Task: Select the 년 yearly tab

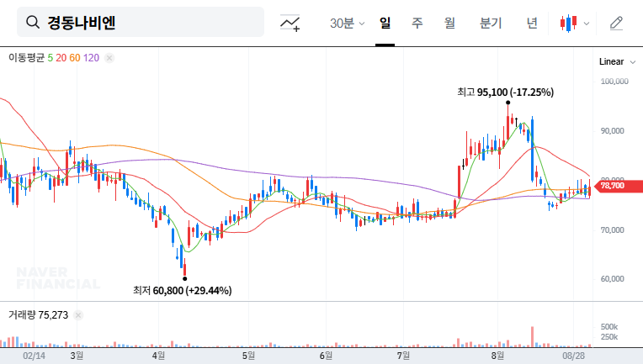Action: (x=532, y=23)
